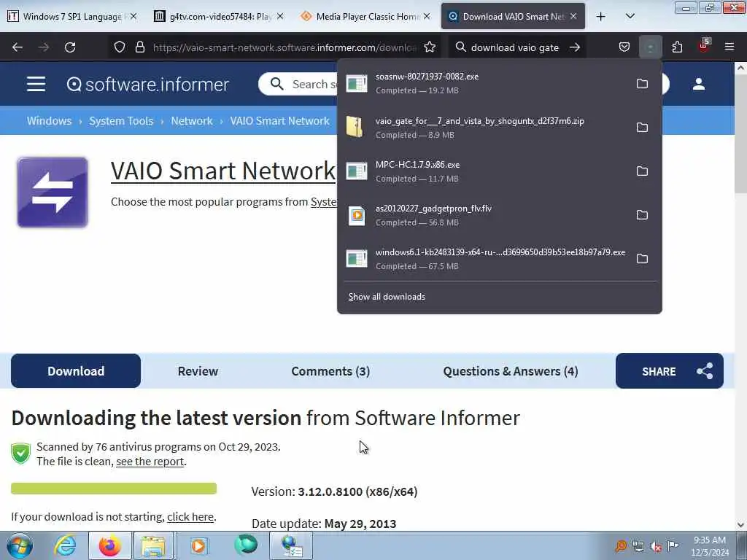Expand the list all tabs dropdown

point(630,17)
